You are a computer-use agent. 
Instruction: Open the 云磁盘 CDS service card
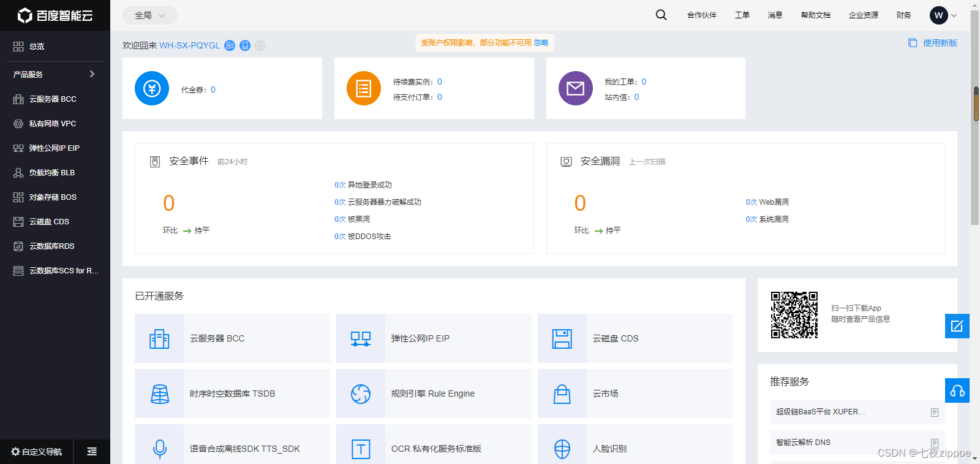point(635,338)
